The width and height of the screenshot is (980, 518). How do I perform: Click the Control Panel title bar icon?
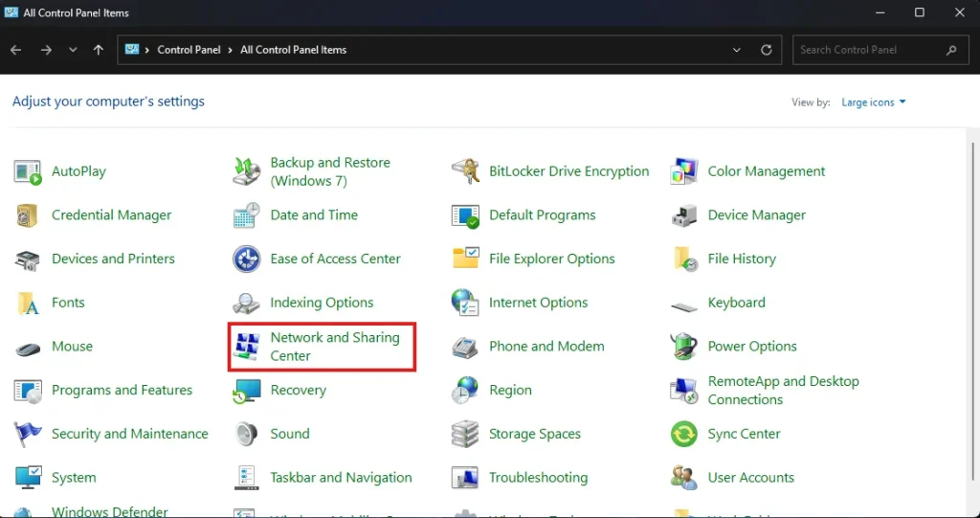coord(11,12)
